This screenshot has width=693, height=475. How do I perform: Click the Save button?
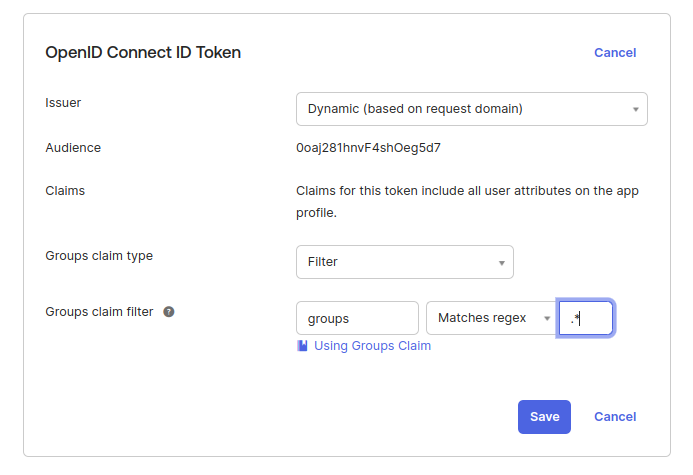pos(544,417)
